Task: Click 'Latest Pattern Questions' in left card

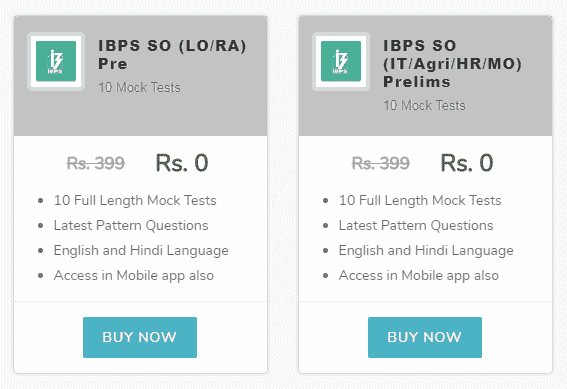Action: click(131, 225)
